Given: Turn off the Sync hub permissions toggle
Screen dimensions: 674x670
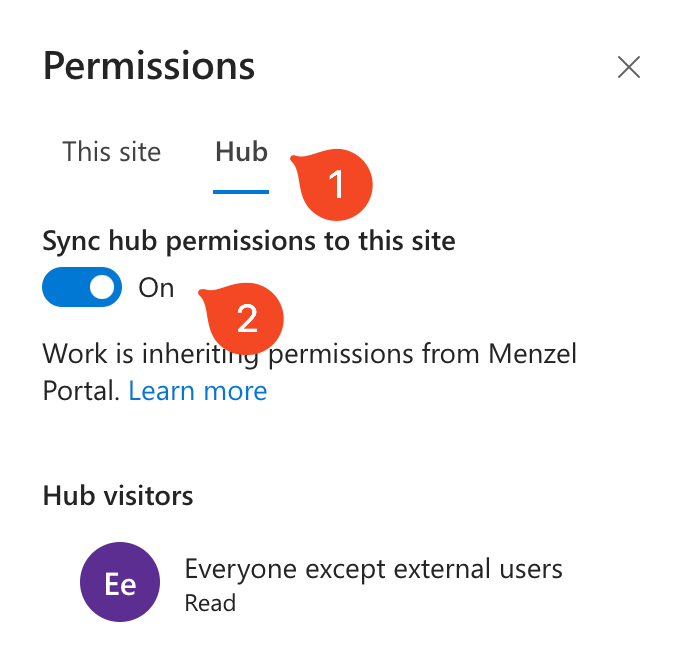Looking at the screenshot, I should [82, 288].
